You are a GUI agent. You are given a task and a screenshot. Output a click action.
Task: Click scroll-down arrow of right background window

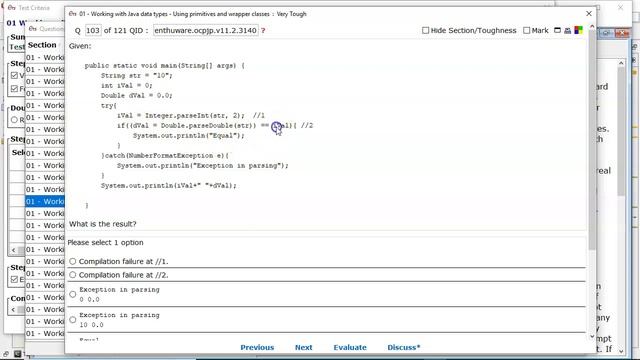621,351
